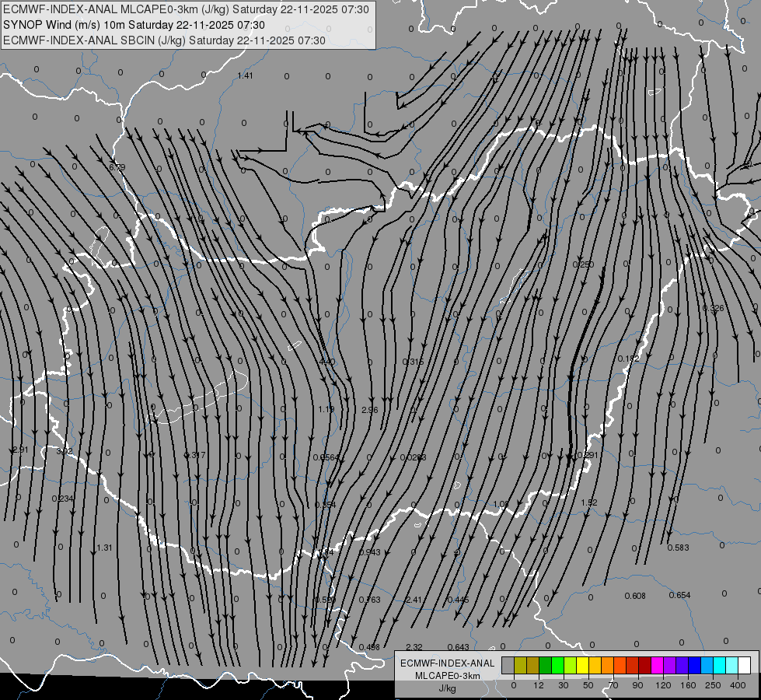The image size is (761, 700).
Task: Click the 1.19 value on the map
Action: coord(326,410)
